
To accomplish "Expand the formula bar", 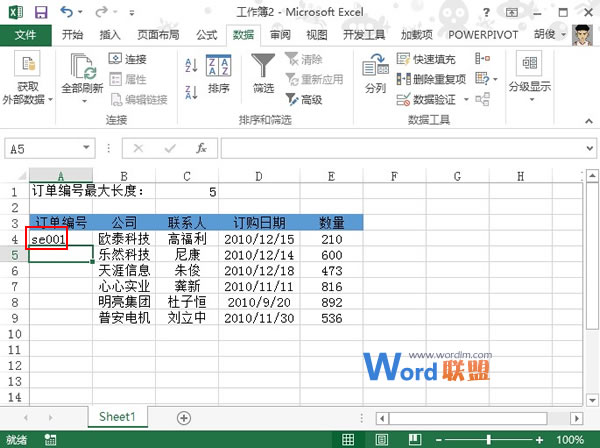I will tap(590, 148).
